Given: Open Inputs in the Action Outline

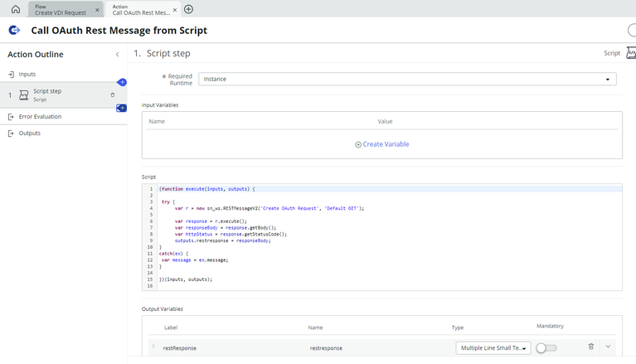Looking at the screenshot, I should (x=27, y=75).
